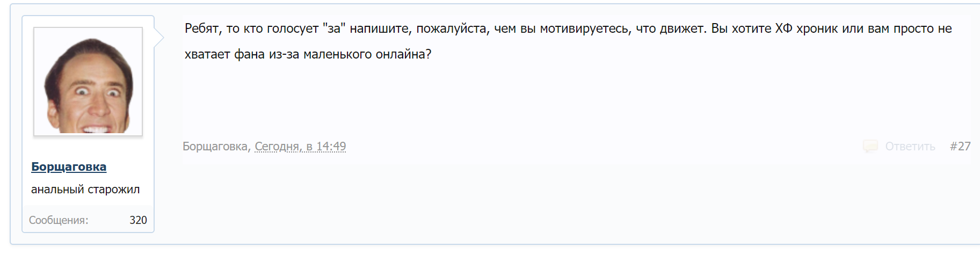Click the word онлайна ending the post
Screen dimensions: 980x254
tap(403, 54)
